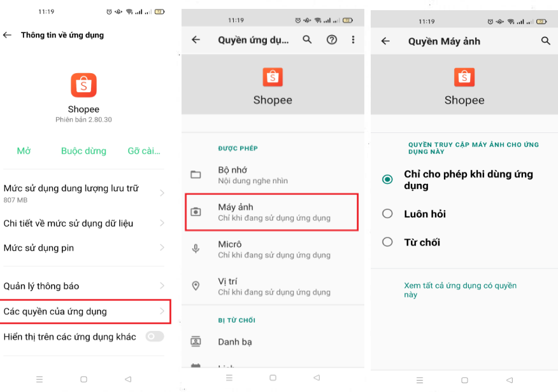Open Các quyền của ứng dụng chevron
Image resolution: width=558 pixels, height=392 pixels.
(162, 311)
